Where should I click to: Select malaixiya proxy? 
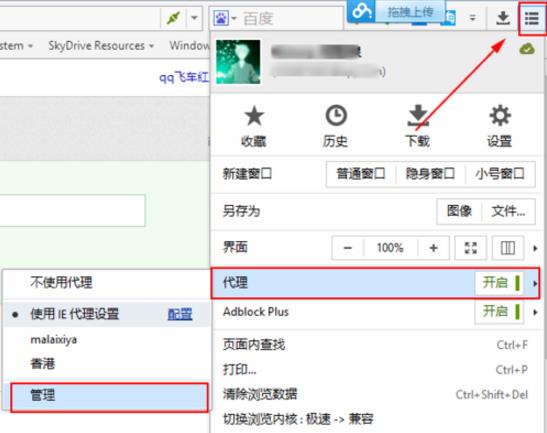(106, 339)
